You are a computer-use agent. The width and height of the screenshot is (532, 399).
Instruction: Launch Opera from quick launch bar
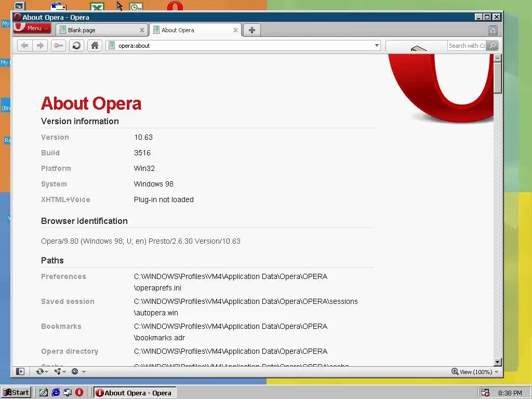[79, 393]
